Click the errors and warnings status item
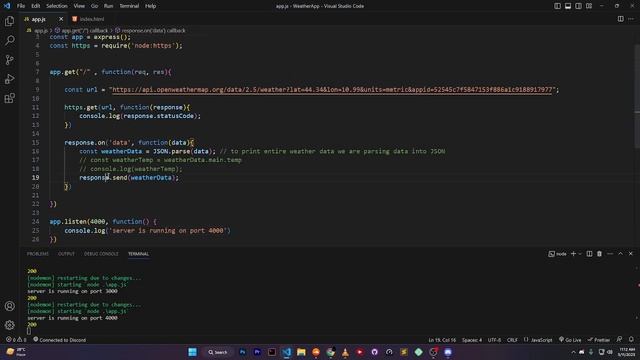The image size is (640, 360). click(x=16, y=340)
